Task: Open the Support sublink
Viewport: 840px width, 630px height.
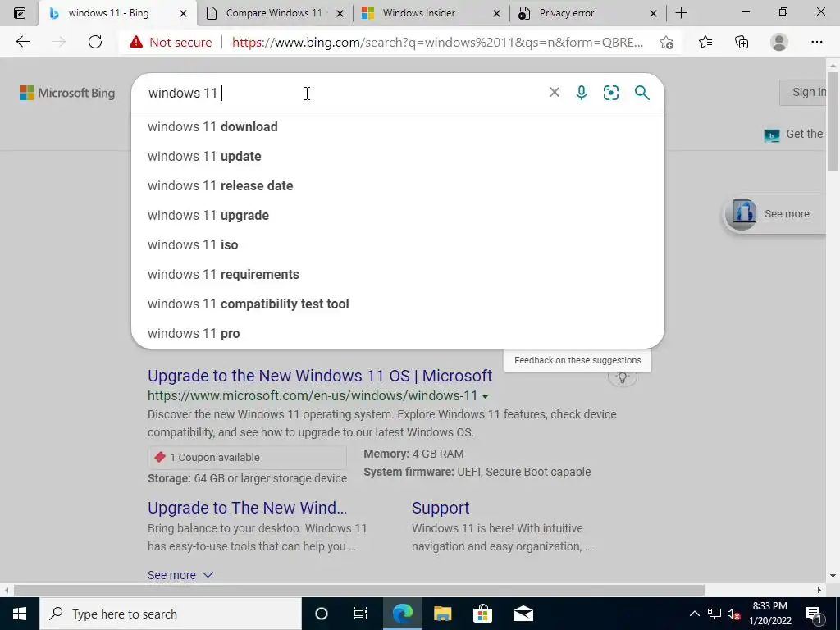Action: (441, 508)
